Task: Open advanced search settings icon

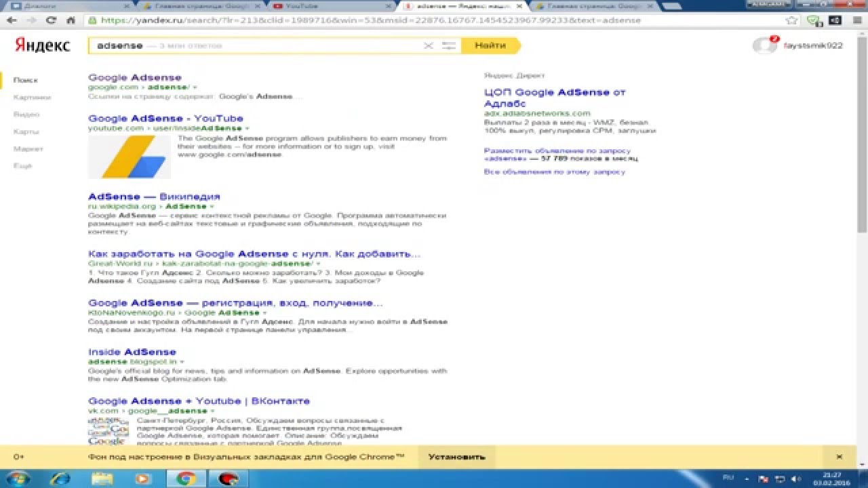Action: click(448, 45)
